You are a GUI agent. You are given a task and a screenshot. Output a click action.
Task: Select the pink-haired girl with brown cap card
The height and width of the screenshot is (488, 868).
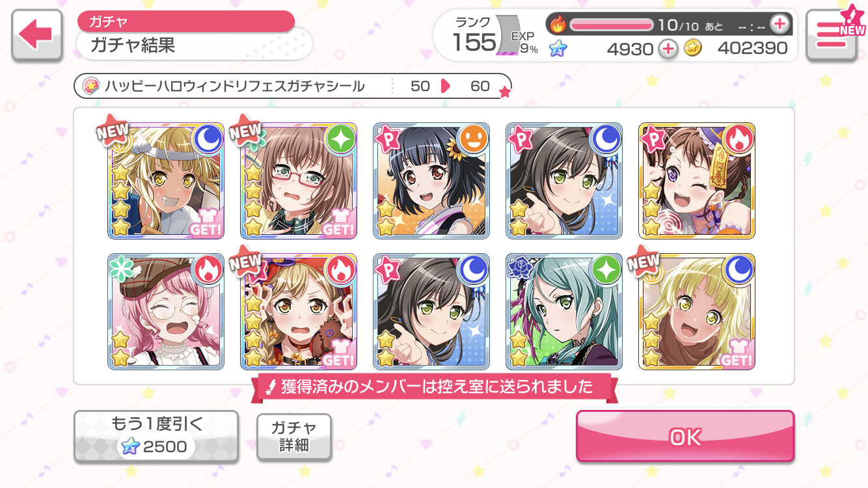[166, 312]
